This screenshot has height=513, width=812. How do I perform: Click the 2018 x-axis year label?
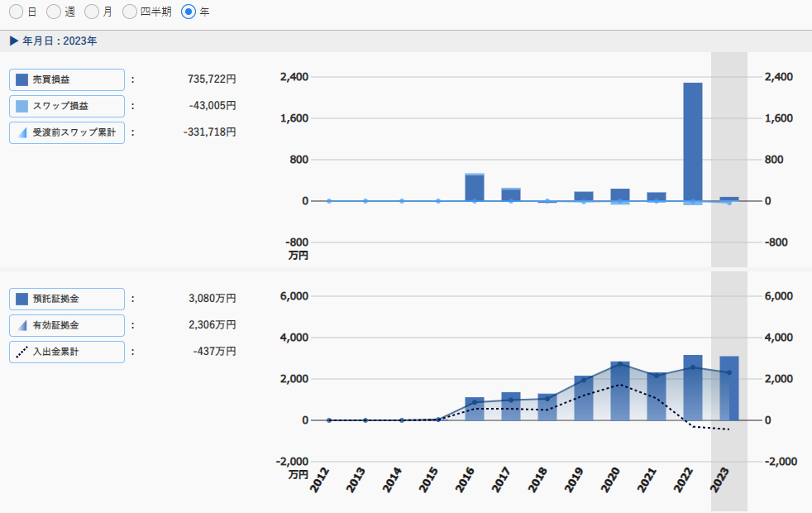[x=537, y=480]
